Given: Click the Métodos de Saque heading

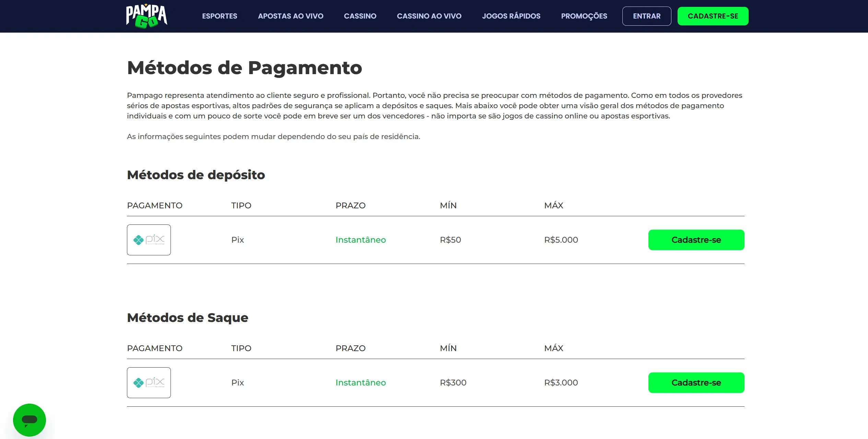Looking at the screenshot, I should (187, 318).
